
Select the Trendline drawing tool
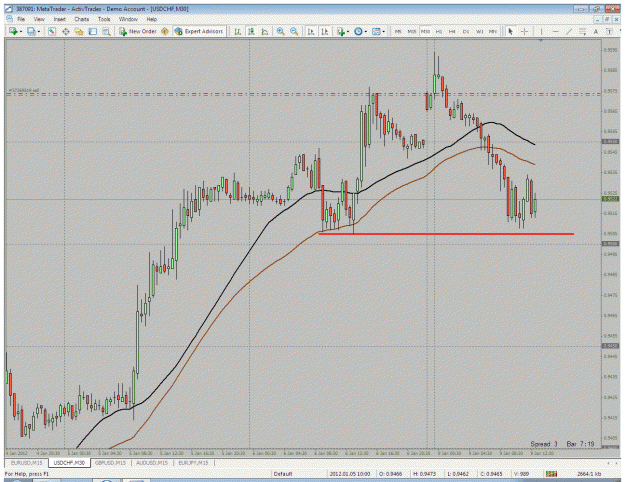569,31
